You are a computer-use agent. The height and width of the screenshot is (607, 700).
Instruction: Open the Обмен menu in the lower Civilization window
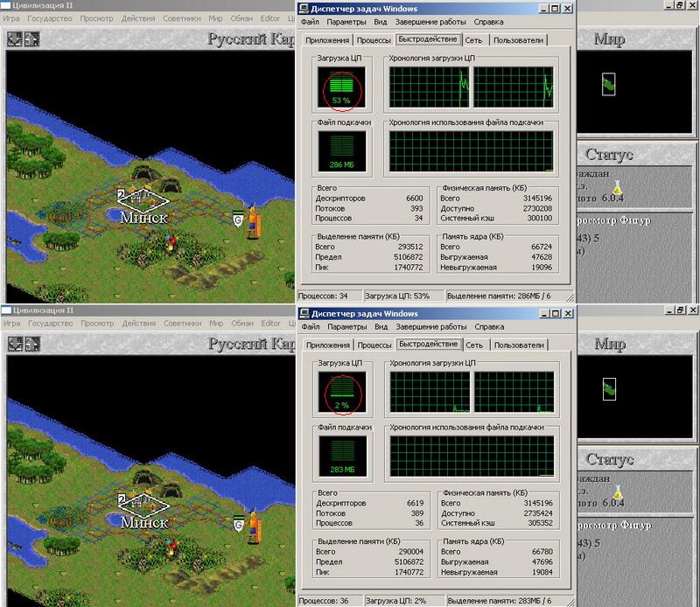coord(242,323)
